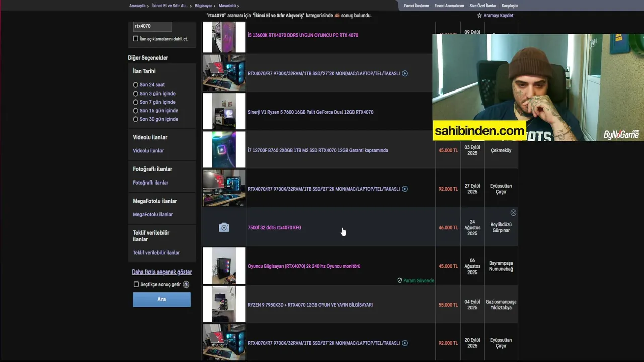Screen dimensions: 644x362
Task: Dismiss the 7500f listing with its X icon
Action: [513, 213]
